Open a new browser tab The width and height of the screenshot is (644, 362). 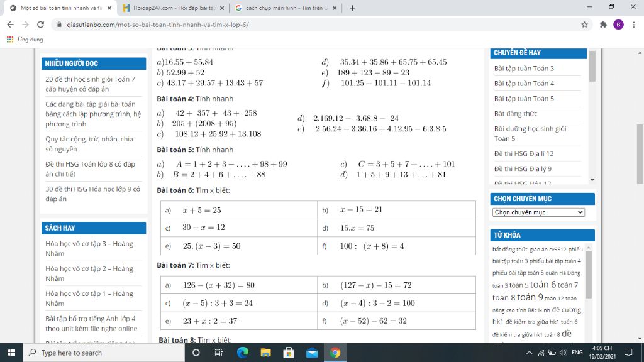pos(352,8)
